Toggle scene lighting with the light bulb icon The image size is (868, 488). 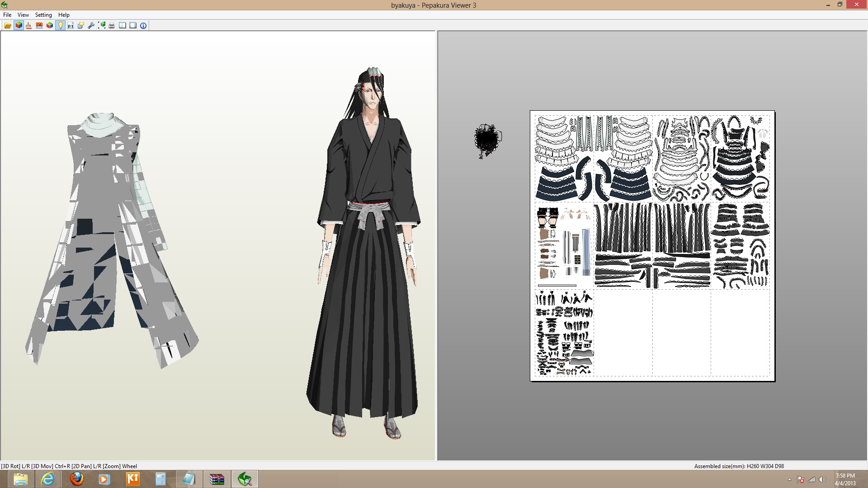point(61,26)
